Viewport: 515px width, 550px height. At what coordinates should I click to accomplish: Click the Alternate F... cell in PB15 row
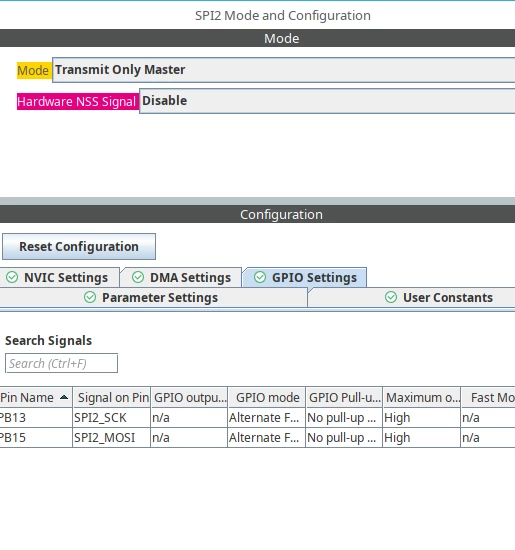click(x=267, y=438)
